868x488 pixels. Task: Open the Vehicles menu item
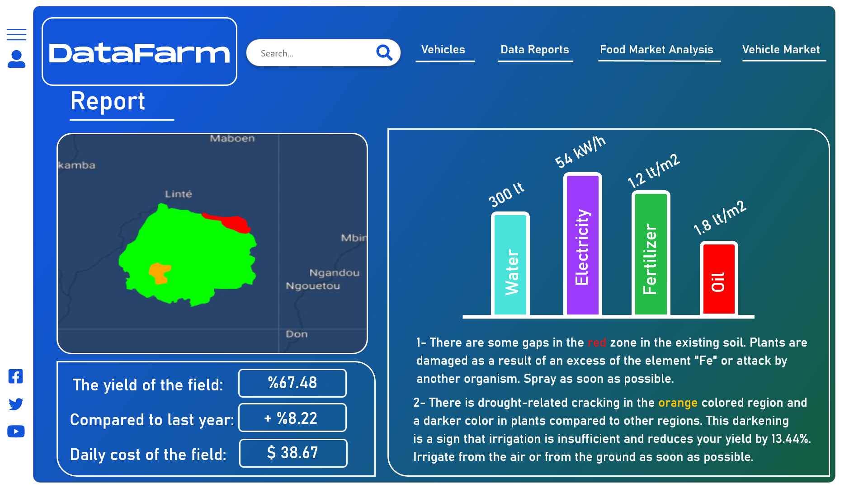443,50
